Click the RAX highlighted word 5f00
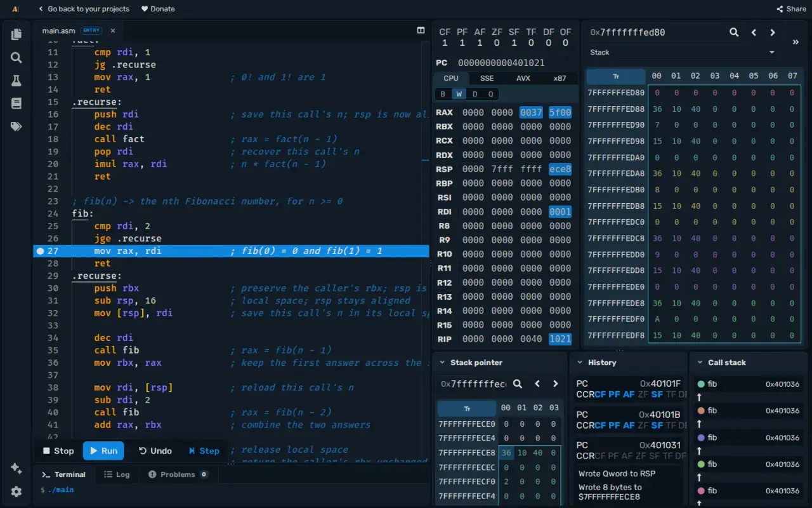The width and height of the screenshot is (812, 508). (x=560, y=112)
